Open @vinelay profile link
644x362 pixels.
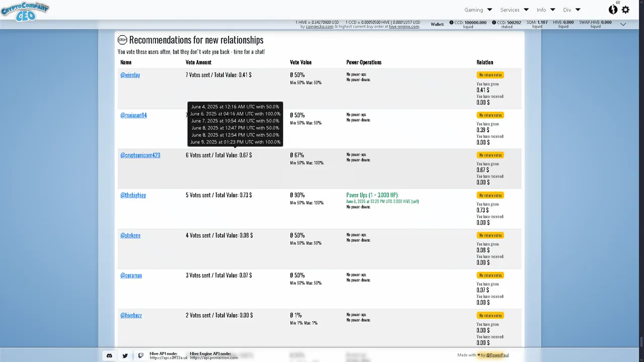pos(130,75)
